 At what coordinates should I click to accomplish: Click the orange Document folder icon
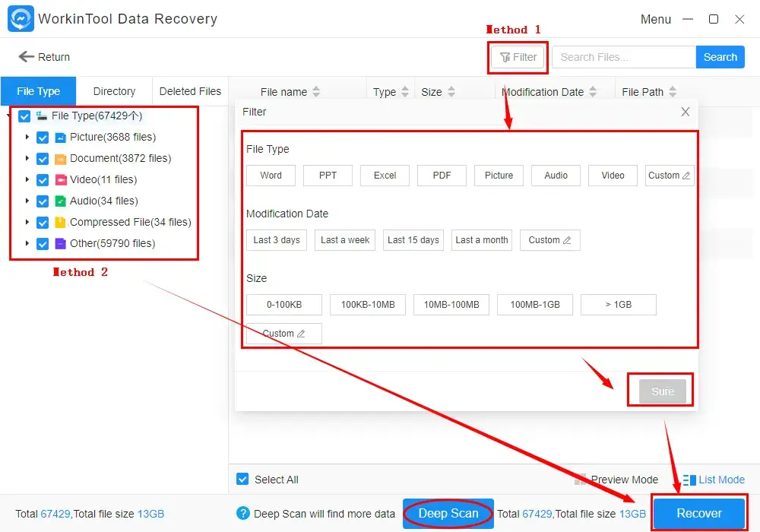coord(61,159)
